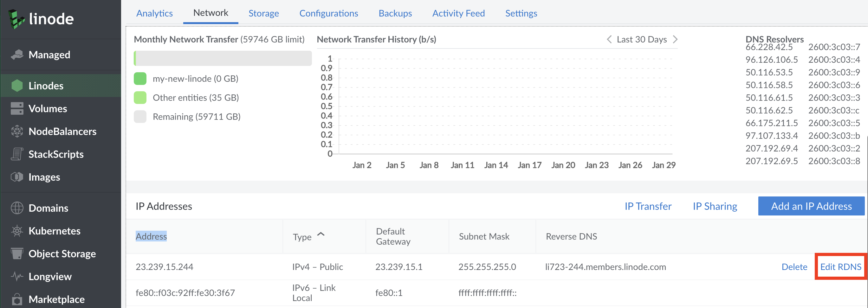Open the Backups tab
The height and width of the screenshot is (308, 868).
point(395,13)
